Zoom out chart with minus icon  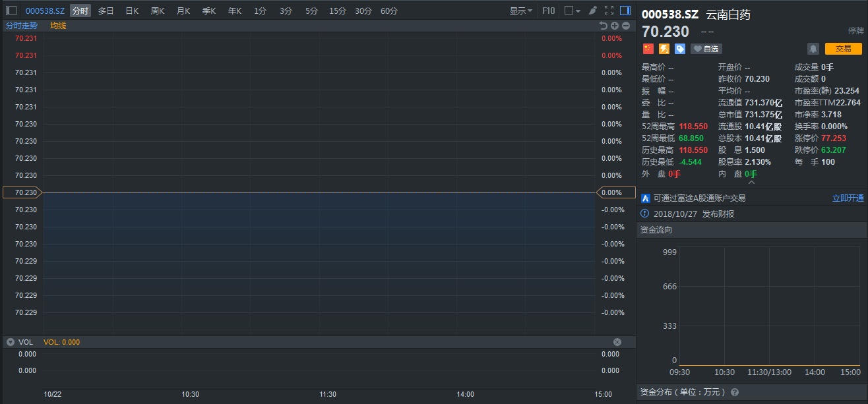click(626, 26)
